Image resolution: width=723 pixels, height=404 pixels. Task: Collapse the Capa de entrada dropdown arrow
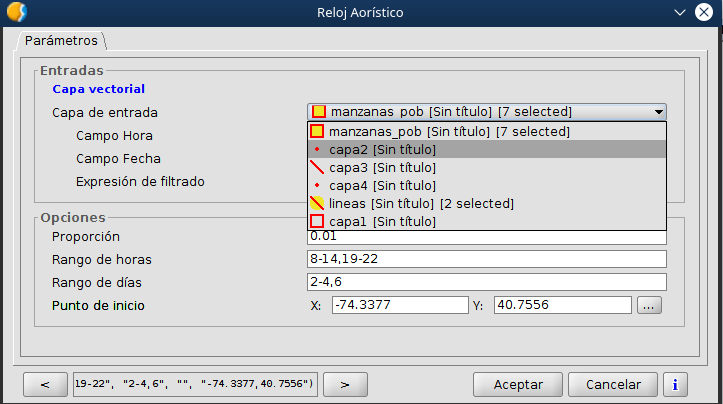click(658, 112)
